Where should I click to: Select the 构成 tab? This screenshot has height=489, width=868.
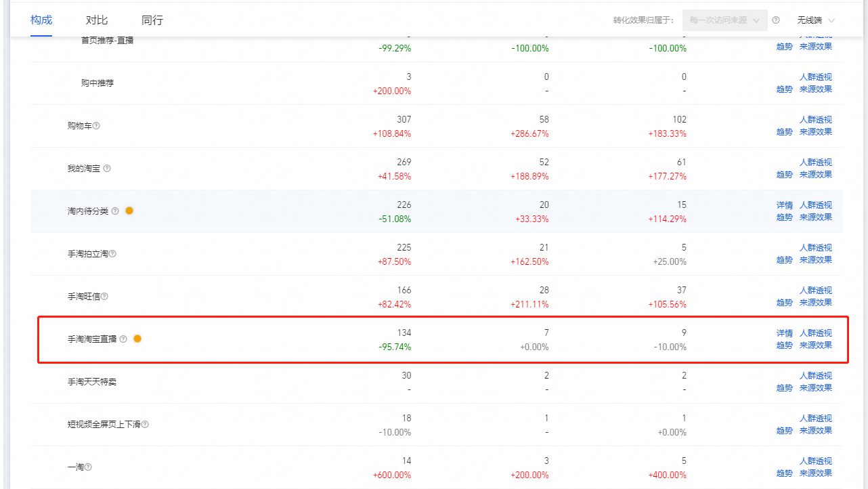(41, 20)
